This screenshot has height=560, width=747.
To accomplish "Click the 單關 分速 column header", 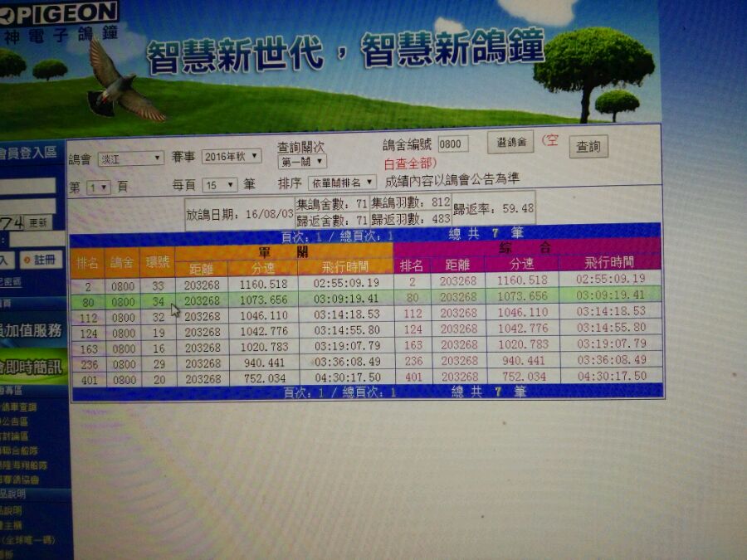I will (263, 269).
